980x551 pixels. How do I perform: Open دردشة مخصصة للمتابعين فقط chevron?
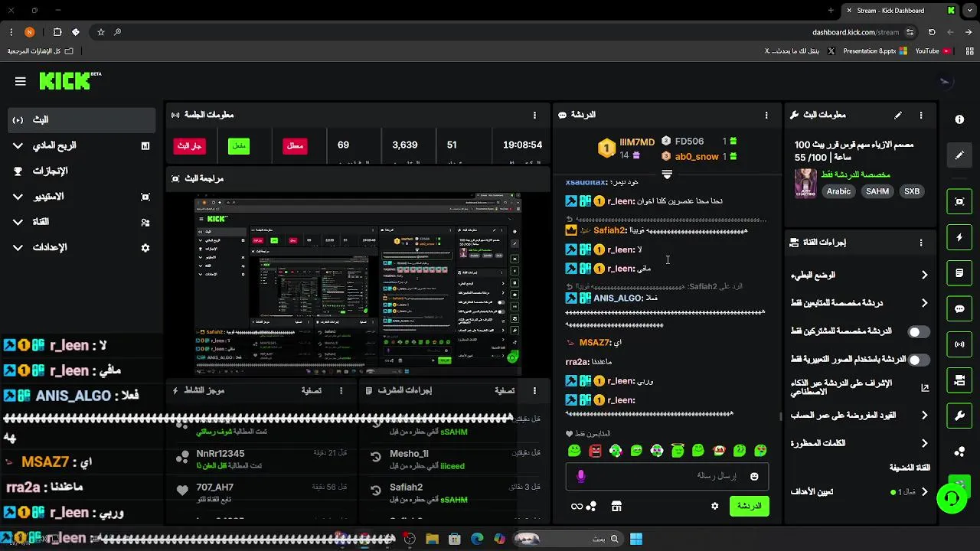924,303
